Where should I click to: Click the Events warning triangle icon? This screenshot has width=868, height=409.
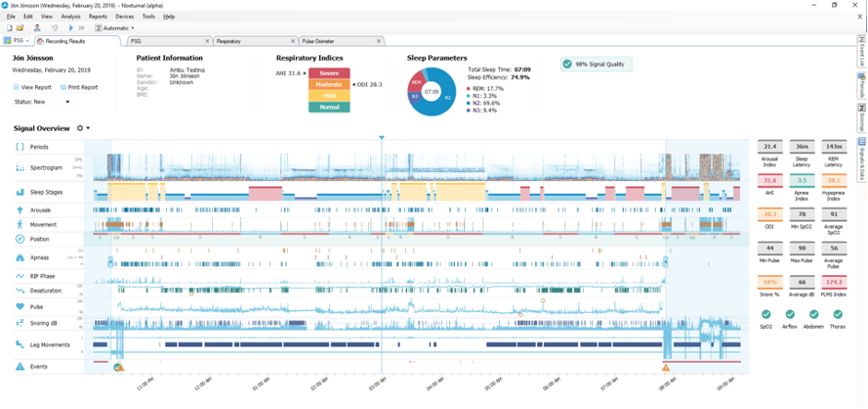(x=19, y=367)
